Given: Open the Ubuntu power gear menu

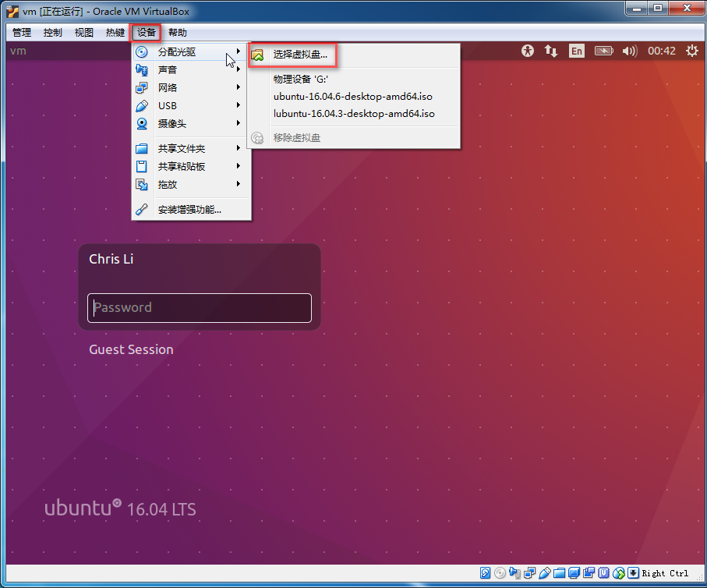Looking at the screenshot, I should pos(692,51).
